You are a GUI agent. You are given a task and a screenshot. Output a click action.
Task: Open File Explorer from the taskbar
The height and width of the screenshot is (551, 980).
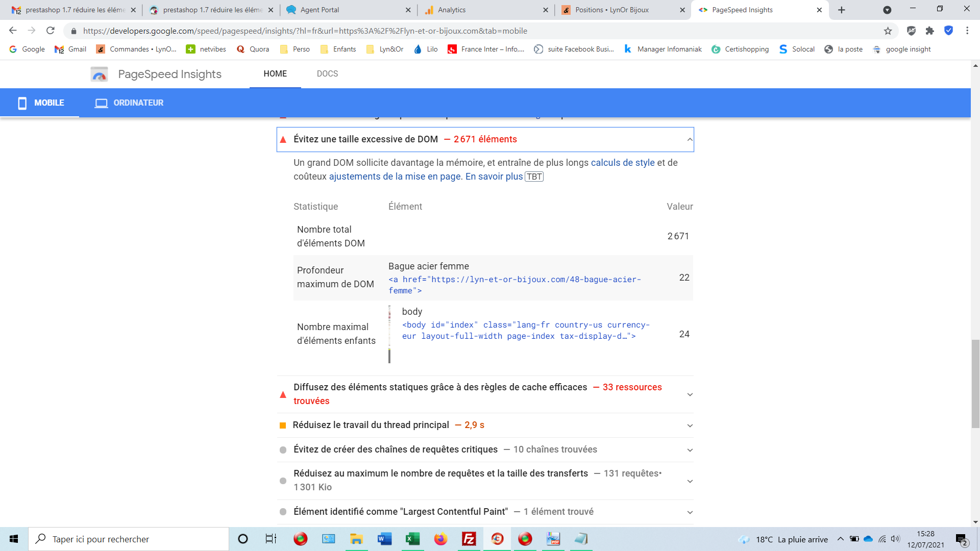click(356, 539)
